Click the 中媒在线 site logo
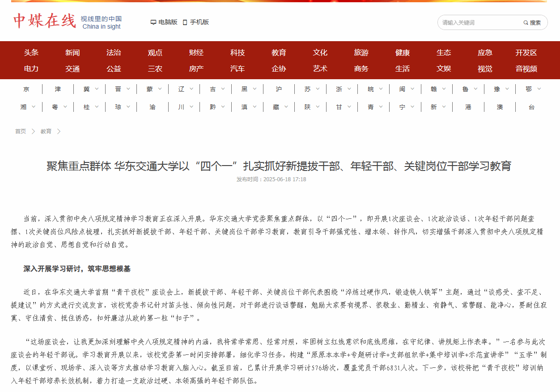 pyautogui.click(x=44, y=21)
